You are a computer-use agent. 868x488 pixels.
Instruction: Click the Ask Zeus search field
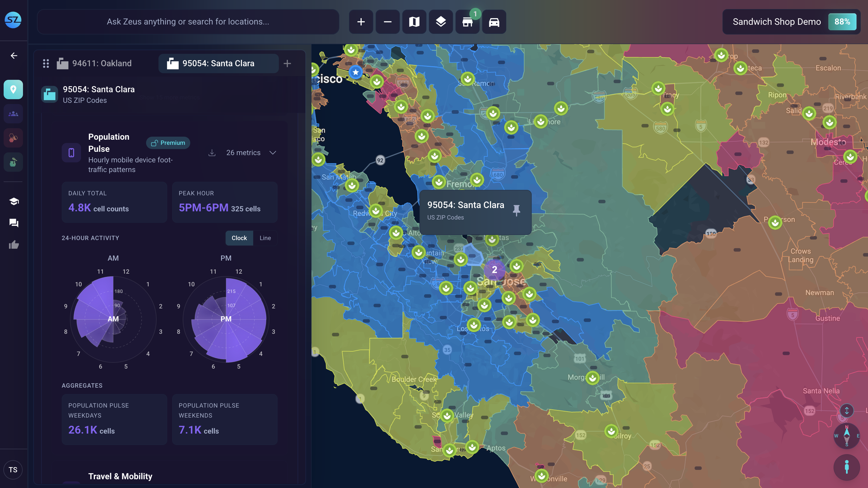[x=188, y=22]
